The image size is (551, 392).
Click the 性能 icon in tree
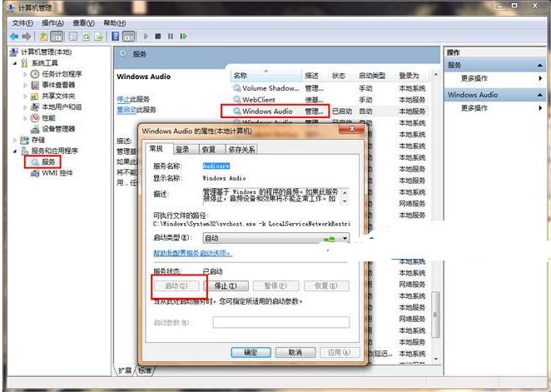(35, 118)
